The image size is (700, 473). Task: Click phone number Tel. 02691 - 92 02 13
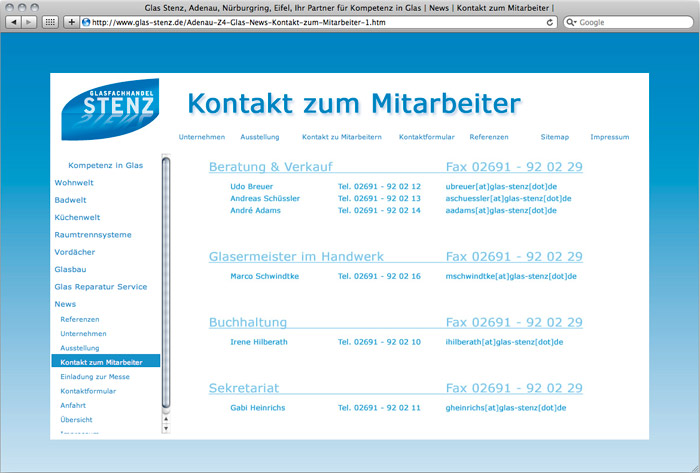point(379,199)
